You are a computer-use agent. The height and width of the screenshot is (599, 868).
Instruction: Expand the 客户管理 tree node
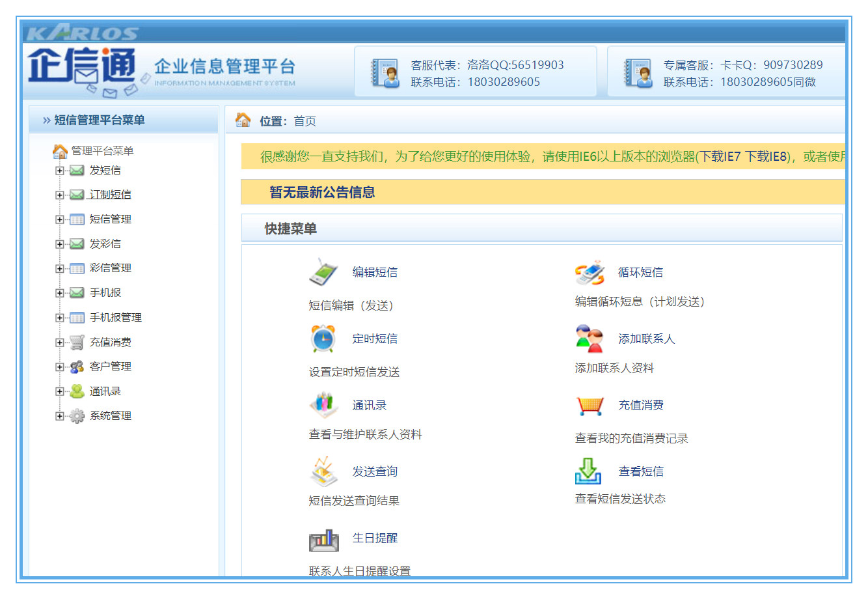point(60,367)
